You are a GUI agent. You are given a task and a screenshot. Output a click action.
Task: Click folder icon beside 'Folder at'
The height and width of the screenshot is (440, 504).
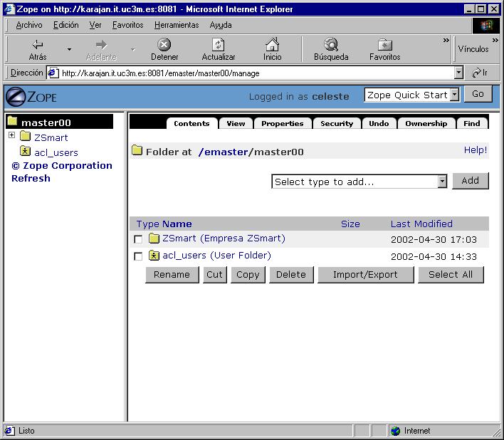137,150
